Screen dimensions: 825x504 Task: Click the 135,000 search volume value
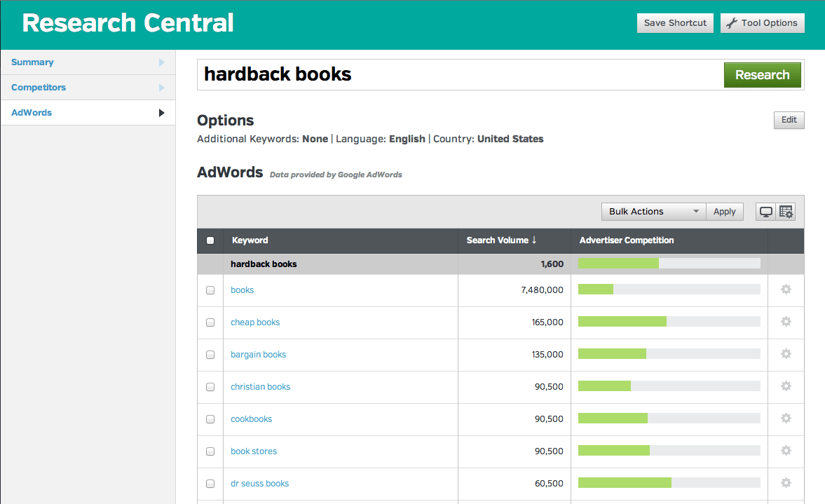click(x=547, y=355)
